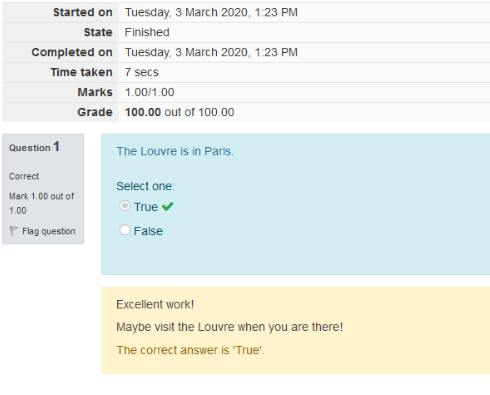Click the Grade 100.00 out of 100.00 value

point(179,112)
